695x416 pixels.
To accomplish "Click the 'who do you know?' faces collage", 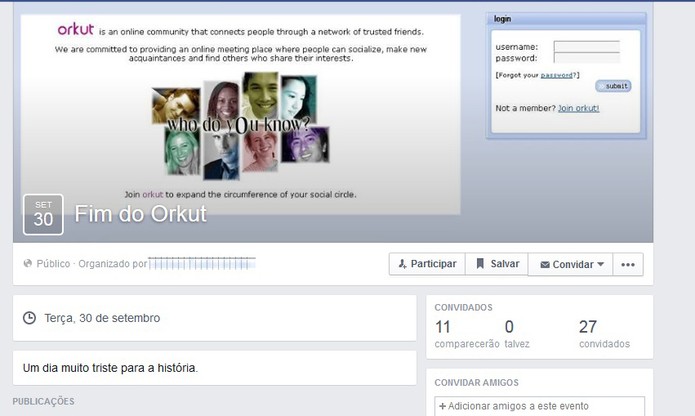I will click(x=241, y=125).
